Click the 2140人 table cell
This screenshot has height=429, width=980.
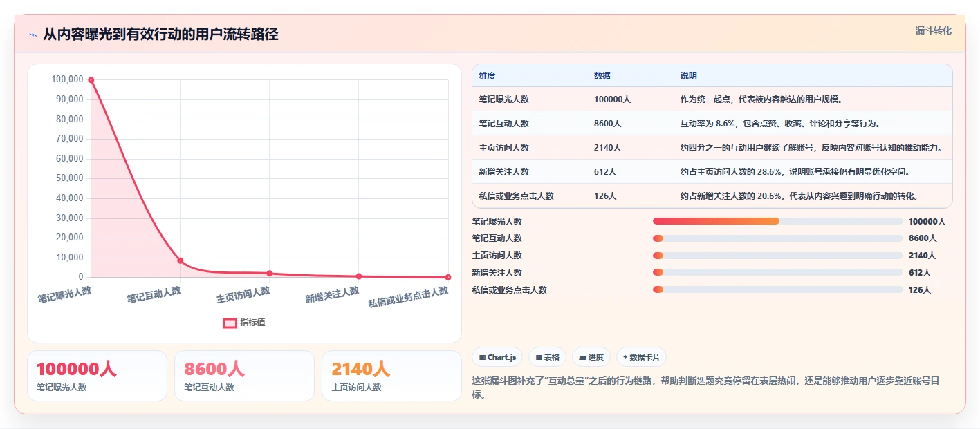(607, 148)
